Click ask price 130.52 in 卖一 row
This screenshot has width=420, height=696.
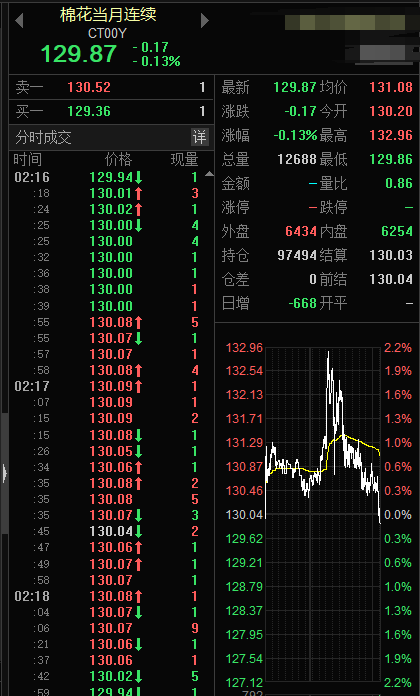89,87
